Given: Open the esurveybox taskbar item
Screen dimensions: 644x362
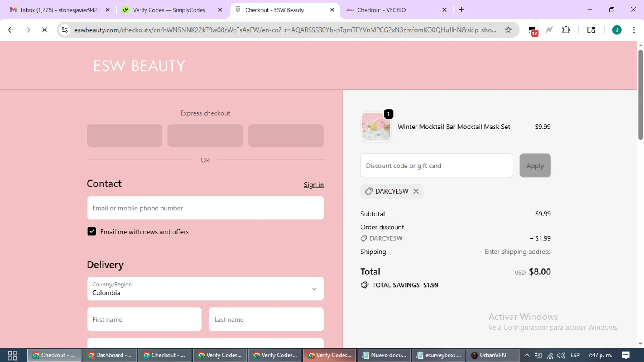Looking at the screenshot, I should click(x=439, y=356).
